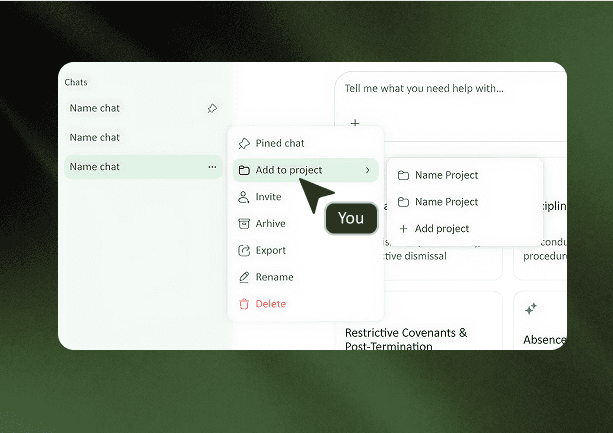Choose Export from the context menu
613x433 pixels.
(306, 250)
